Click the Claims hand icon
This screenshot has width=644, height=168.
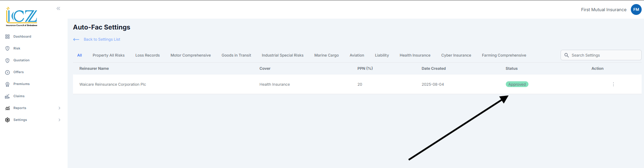[7, 96]
